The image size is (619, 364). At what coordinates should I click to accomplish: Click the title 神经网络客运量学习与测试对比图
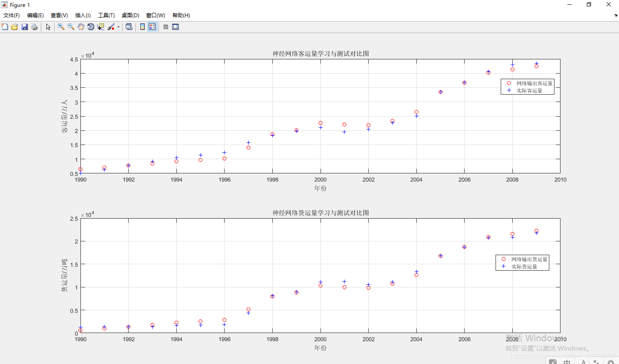[320, 54]
